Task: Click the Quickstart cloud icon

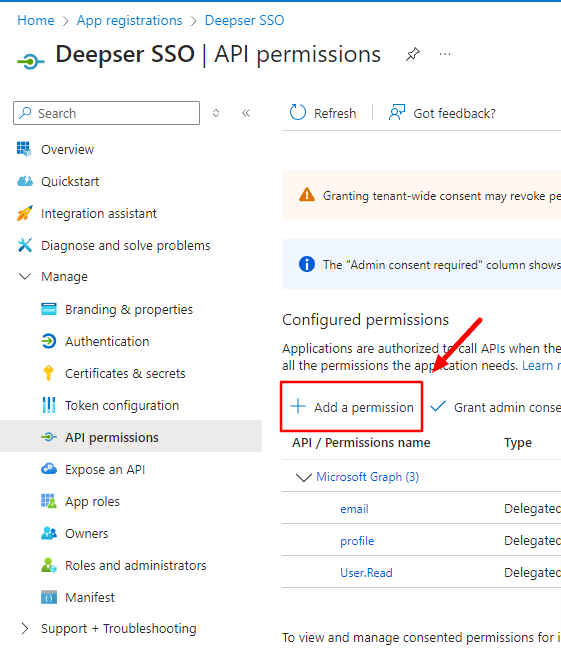Action: pyautogui.click(x=25, y=181)
